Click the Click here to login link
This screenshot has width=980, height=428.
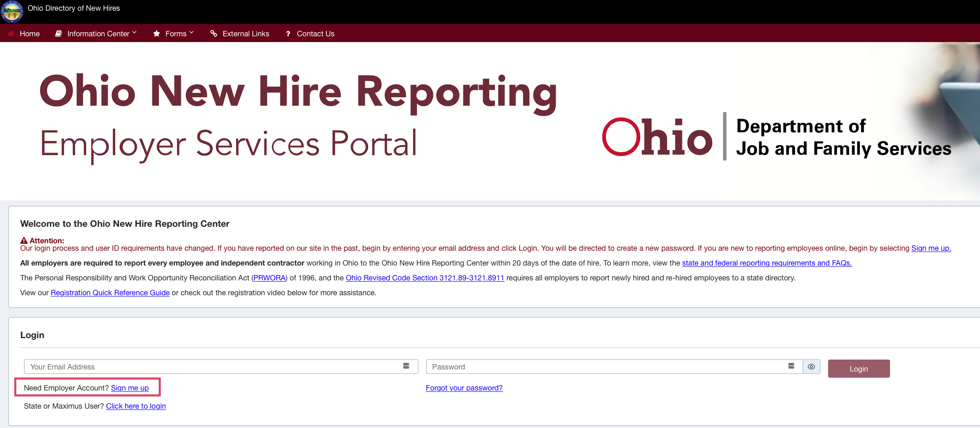[x=136, y=406]
